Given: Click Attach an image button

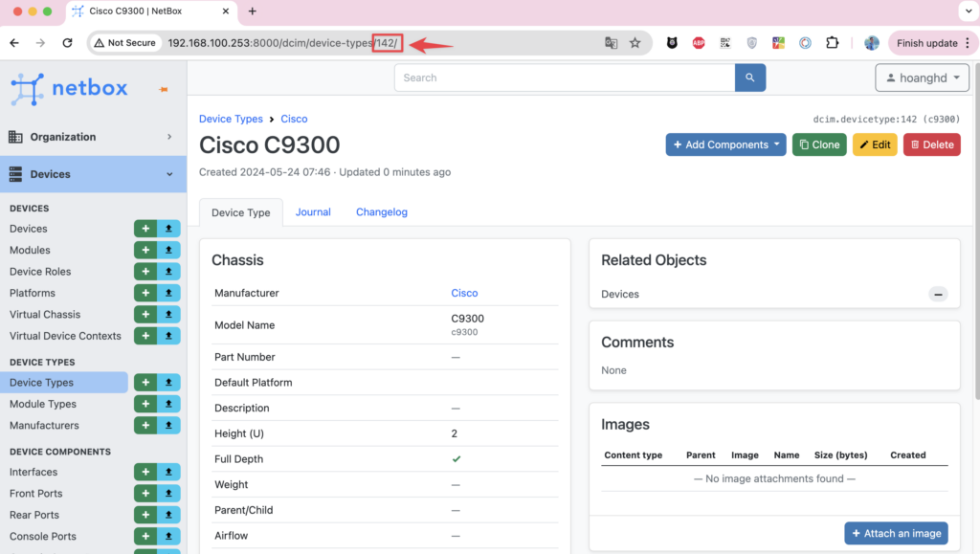Looking at the screenshot, I should coord(896,533).
